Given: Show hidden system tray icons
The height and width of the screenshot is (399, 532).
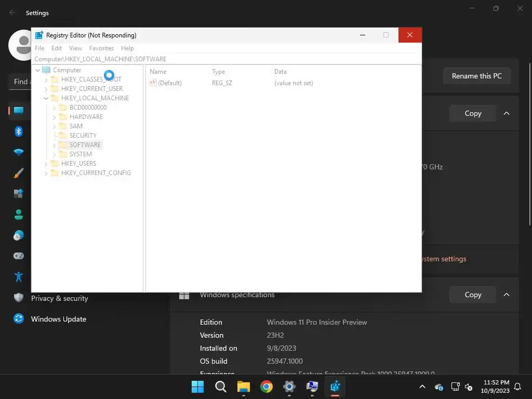Looking at the screenshot, I should [x=422, y=387].
